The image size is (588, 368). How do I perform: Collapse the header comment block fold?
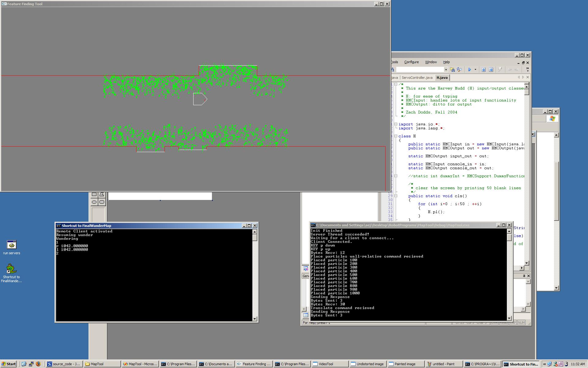tap(396, 84)
